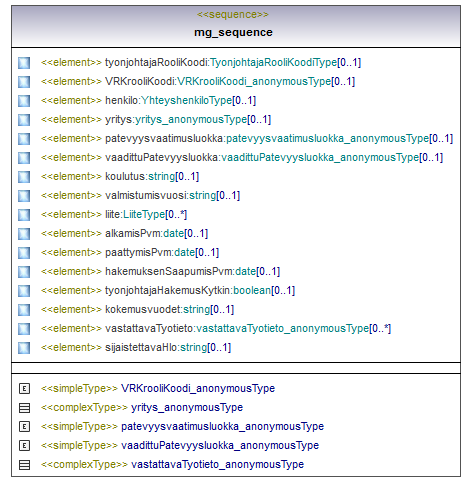Screen dimensions: 471x481
Task: Click the koulutus:string element entry
Action: (x=120, y=176)
